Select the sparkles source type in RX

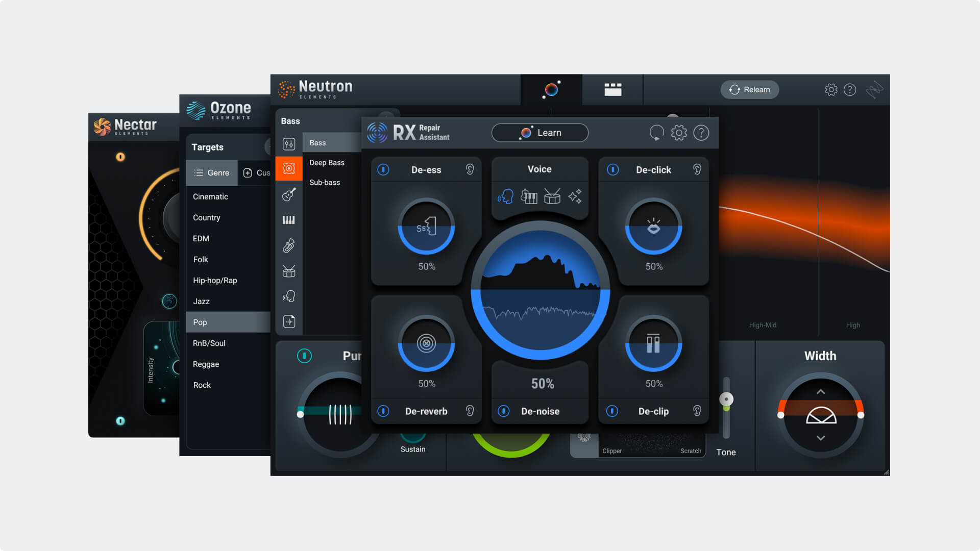(575, 196)
